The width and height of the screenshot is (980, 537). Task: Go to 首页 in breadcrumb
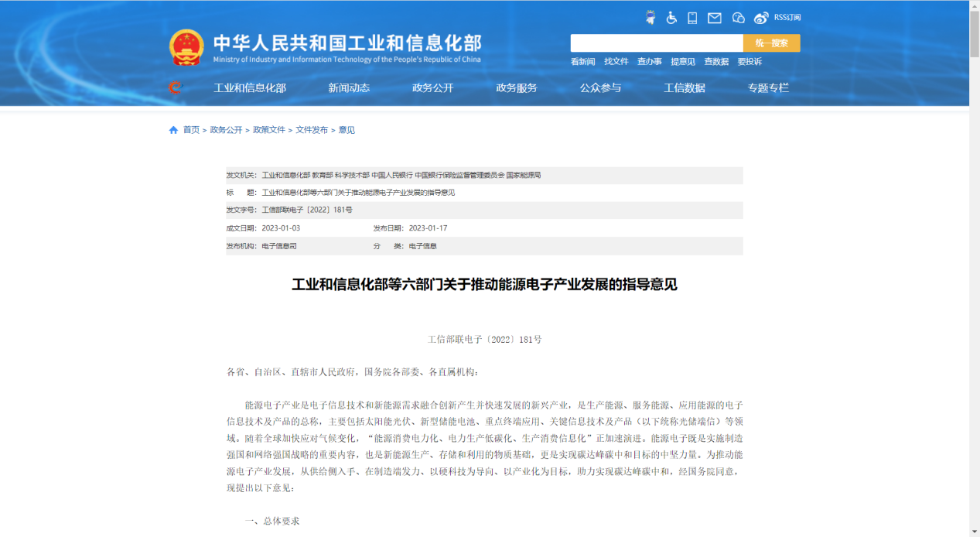point(191,130)
